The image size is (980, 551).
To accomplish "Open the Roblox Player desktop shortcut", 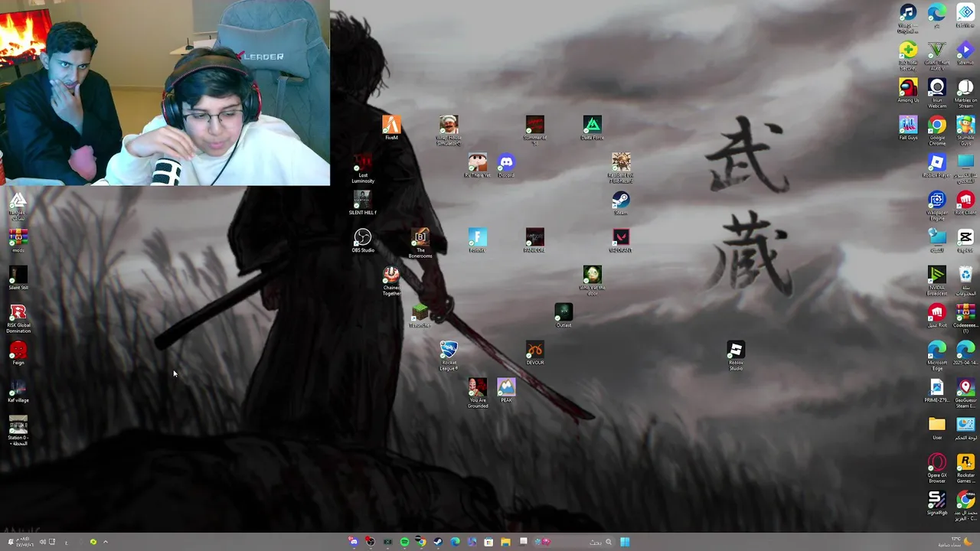I will click(937, 165).
